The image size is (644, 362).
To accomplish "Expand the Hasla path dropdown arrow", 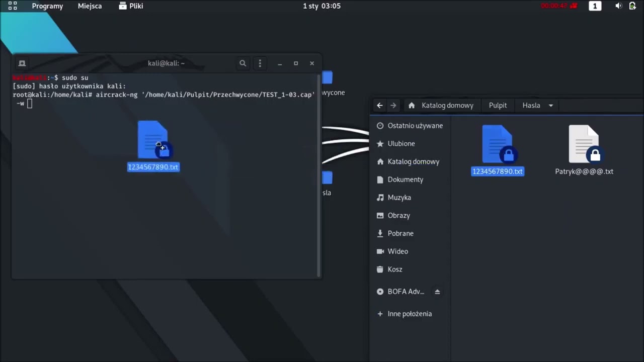I will coord(551,106).
